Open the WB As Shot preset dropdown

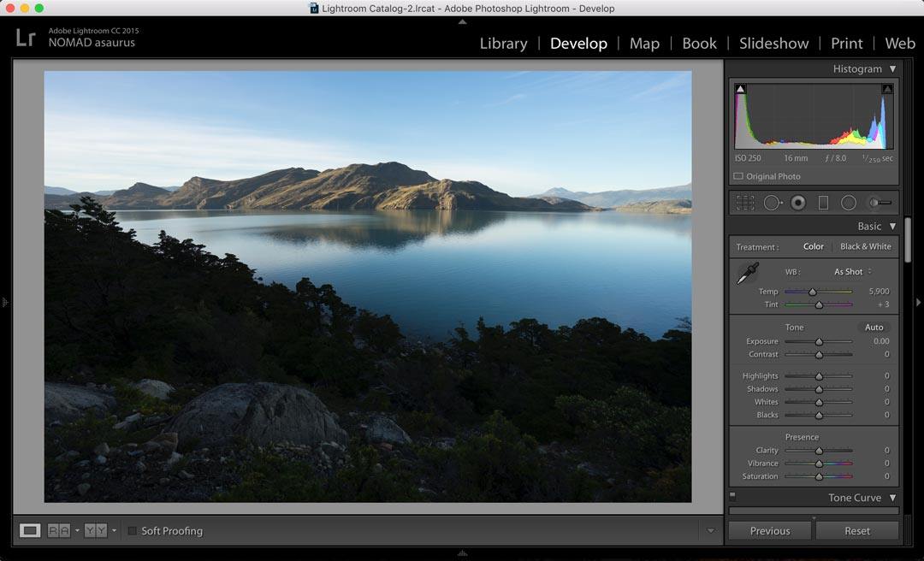[852, 272]
